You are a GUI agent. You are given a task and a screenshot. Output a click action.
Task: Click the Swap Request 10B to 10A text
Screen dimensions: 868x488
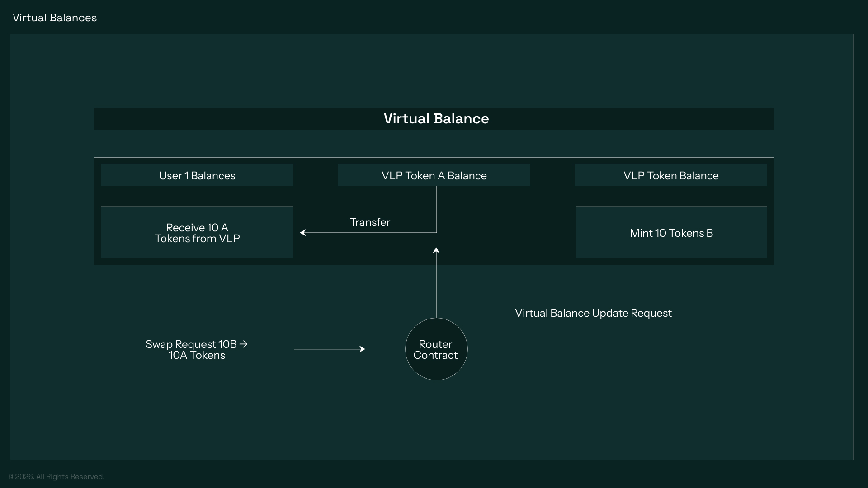[x=196, y=349]
